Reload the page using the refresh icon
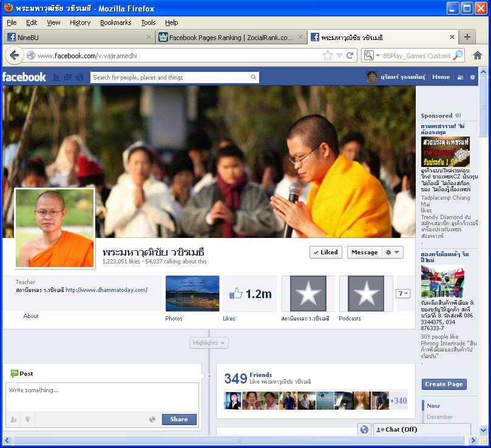Image resolution: width=491 pixels, height=448 pixels. coord(350,55)
